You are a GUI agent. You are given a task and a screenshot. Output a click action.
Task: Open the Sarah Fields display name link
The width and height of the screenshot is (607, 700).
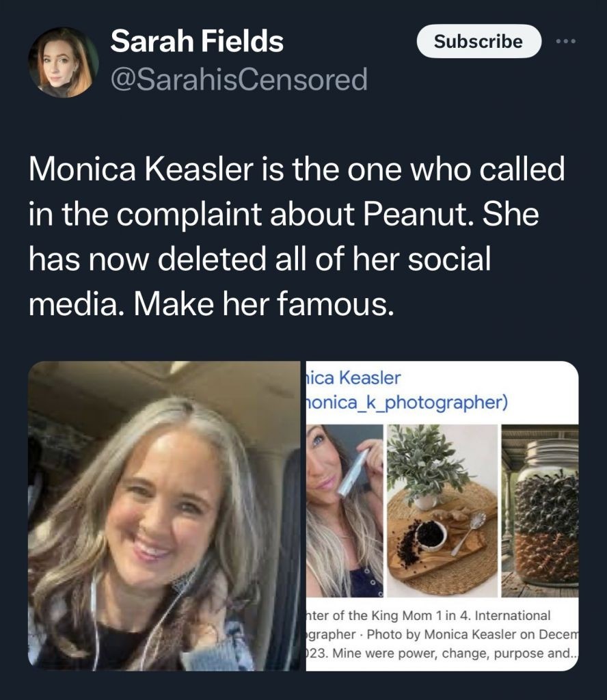click(x=197, y=42)
